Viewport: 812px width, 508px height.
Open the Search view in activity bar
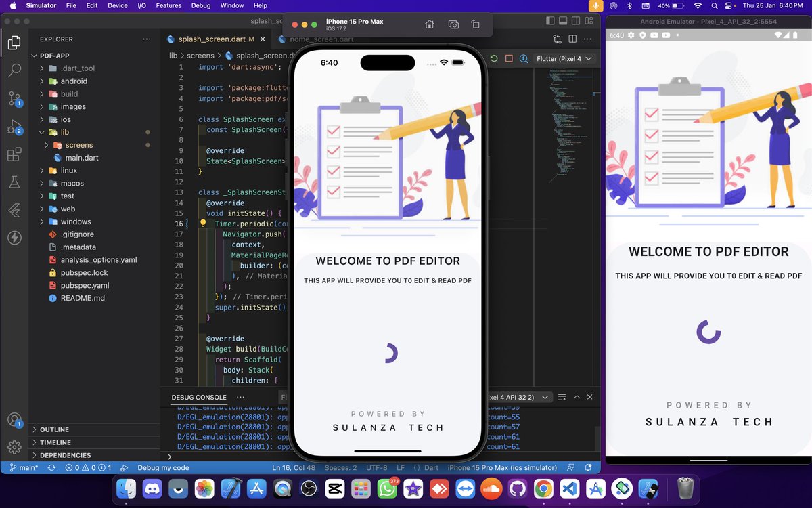pyautogui.click(x=14, y=70)
